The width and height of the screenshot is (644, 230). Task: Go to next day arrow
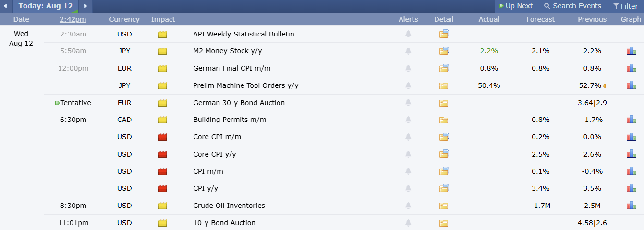85,6
